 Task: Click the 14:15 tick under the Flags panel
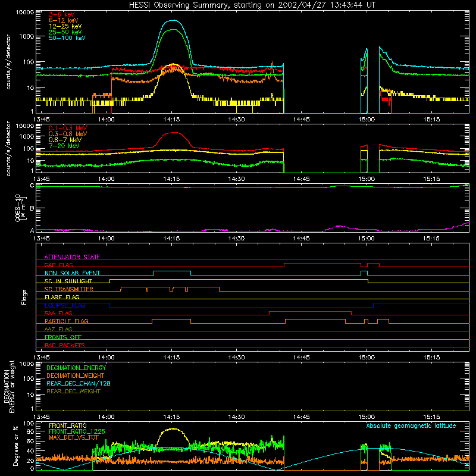click(171, 358)
